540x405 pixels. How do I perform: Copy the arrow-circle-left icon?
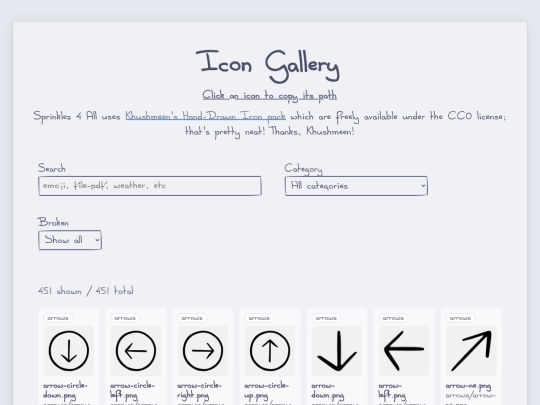click(x=136, y=351)
